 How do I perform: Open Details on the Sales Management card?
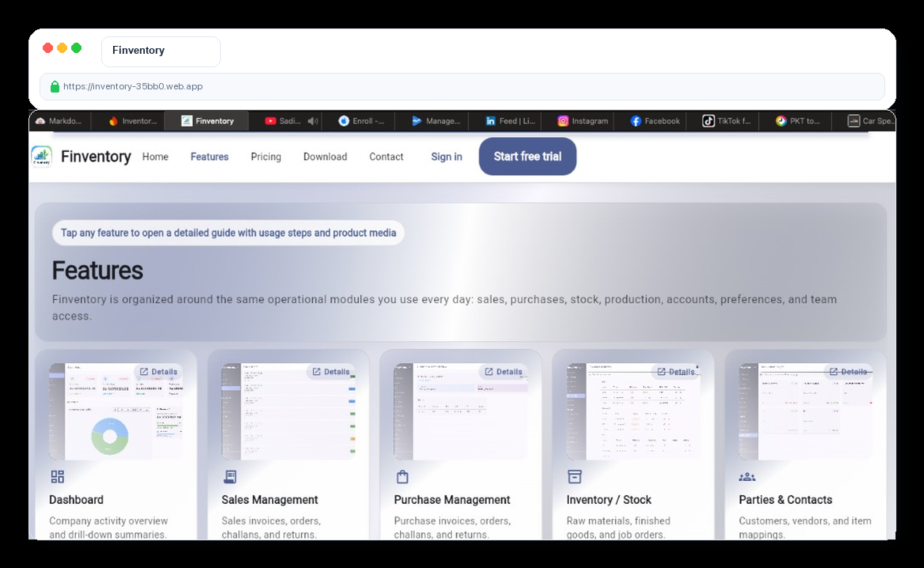point(331,372)
